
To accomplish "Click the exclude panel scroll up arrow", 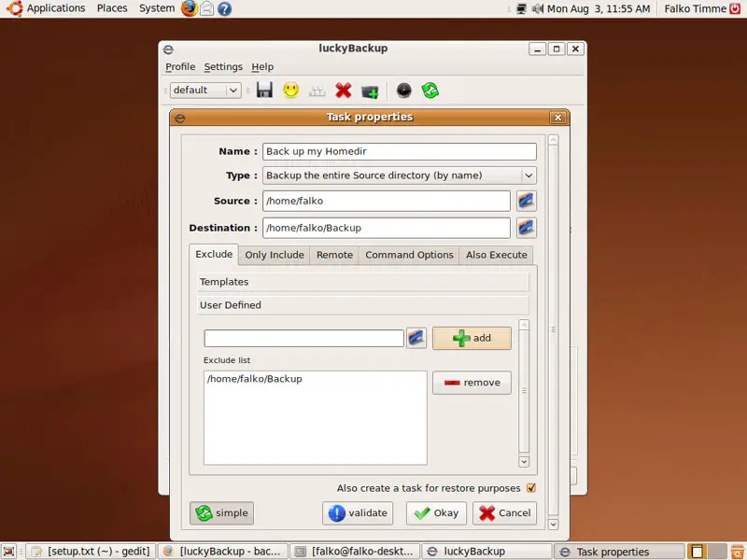I will (524, 325).
